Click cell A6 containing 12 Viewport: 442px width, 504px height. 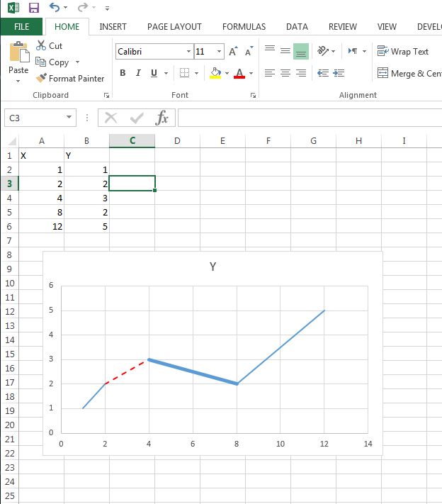pyautogui.click(x=41, y=227)
